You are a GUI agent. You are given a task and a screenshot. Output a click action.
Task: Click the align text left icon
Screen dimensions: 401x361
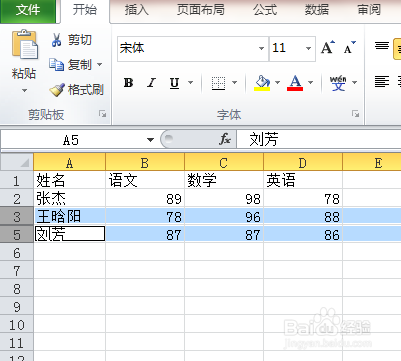(x=382, y=81)
